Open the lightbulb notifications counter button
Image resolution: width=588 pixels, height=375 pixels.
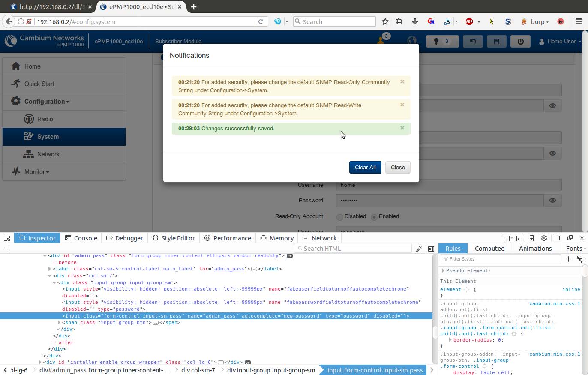tap(442, 42)
